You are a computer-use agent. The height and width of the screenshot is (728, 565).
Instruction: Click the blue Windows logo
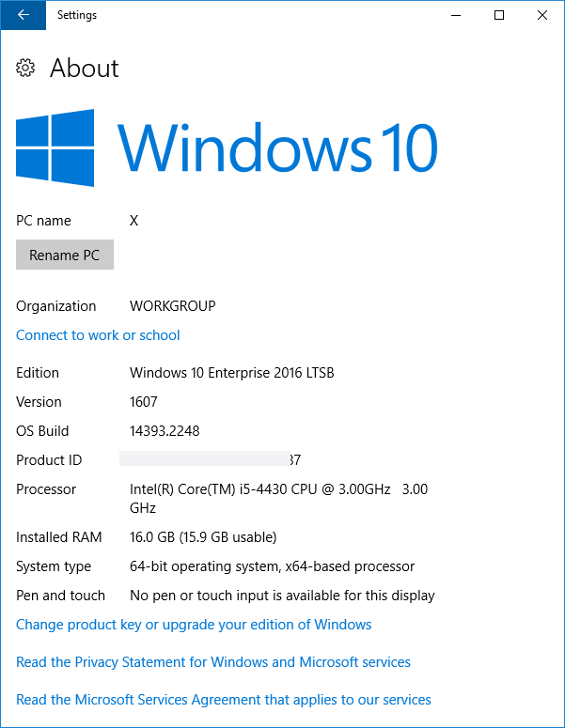click(55, 147)
